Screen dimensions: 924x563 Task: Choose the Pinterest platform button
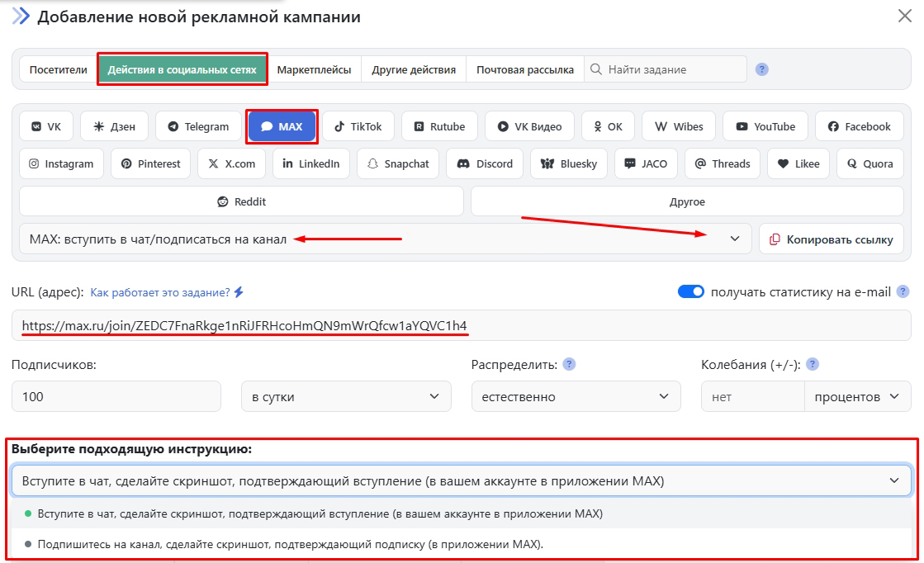(x=151, y=163)
